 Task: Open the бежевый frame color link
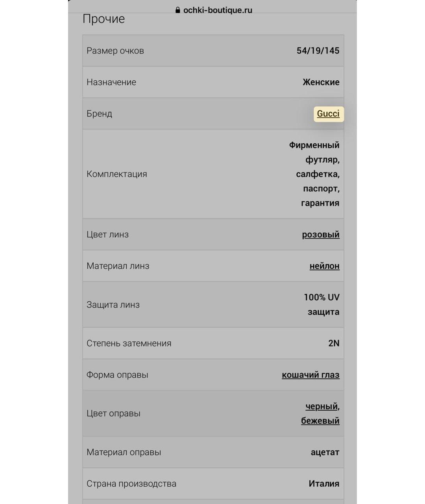(x=320, y=421)
